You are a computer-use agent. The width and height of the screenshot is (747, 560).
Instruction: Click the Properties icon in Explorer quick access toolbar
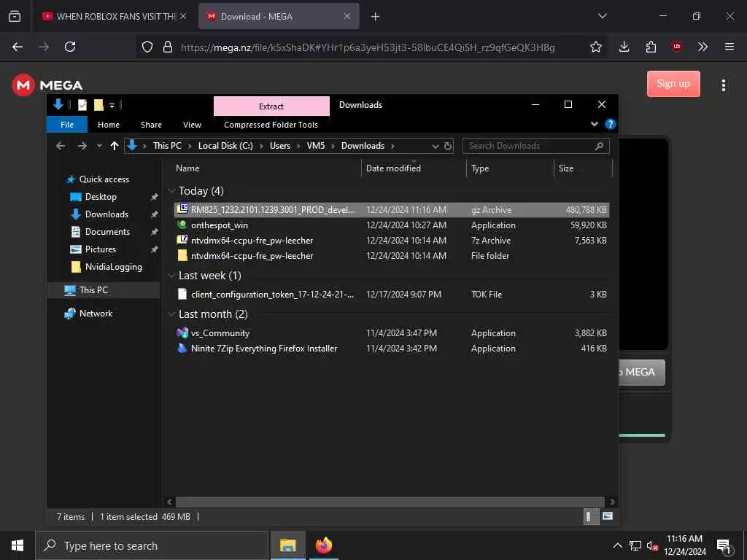[x=82, y=105]
